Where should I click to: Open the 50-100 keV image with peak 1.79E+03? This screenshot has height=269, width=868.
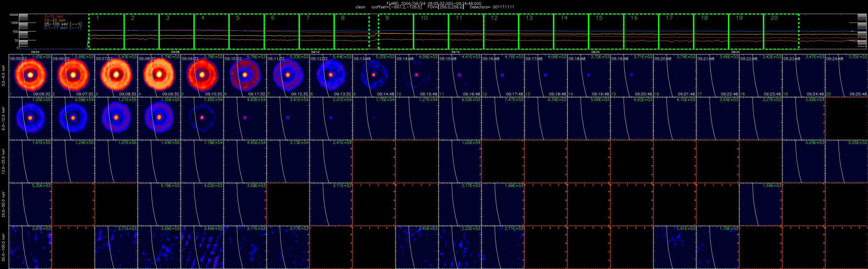click(718, 247)
